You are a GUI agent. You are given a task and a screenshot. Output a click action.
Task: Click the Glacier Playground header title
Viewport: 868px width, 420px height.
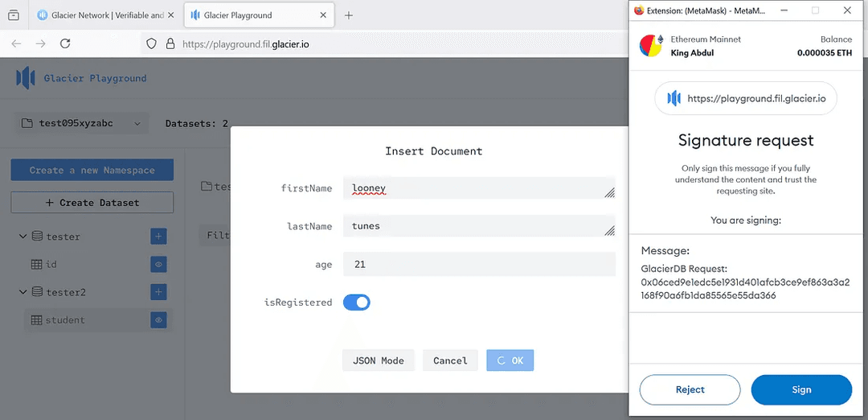pyautogui.click(x=95, y=78)
